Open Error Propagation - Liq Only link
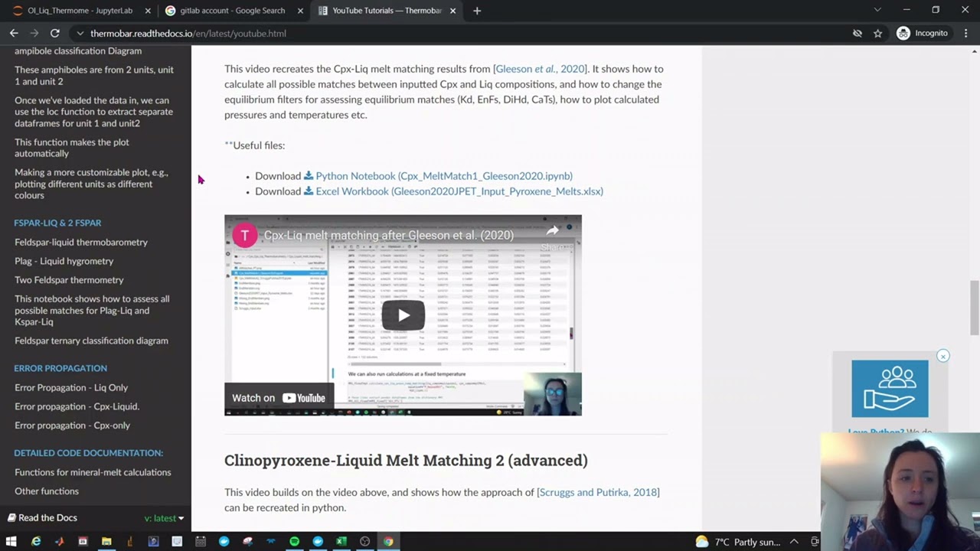The height and width of the screenshot is (551, 980). 71,387
